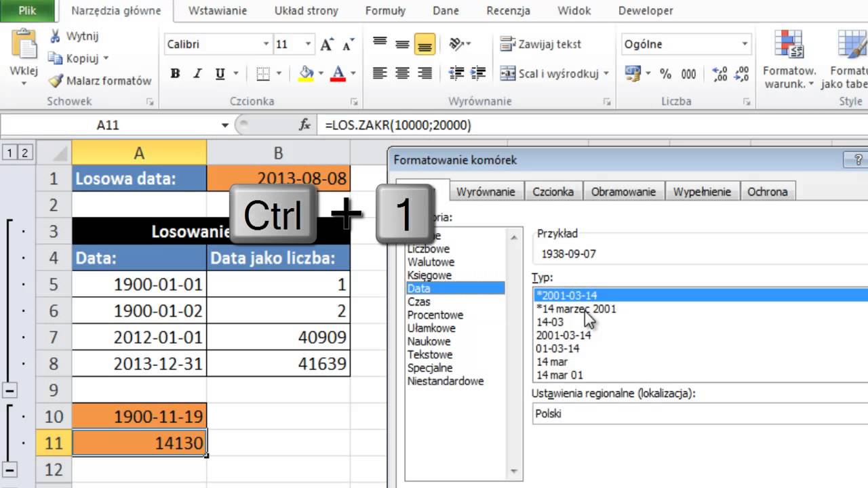The height and width of the screenshot is (488, 868).
Task: Align cell text left
Action: 380,73
